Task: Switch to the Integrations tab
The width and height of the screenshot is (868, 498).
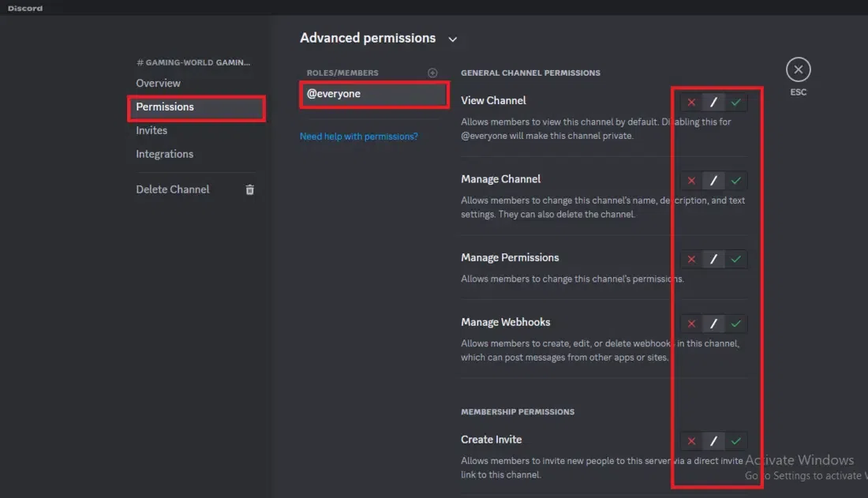Action: coord(164,154)
